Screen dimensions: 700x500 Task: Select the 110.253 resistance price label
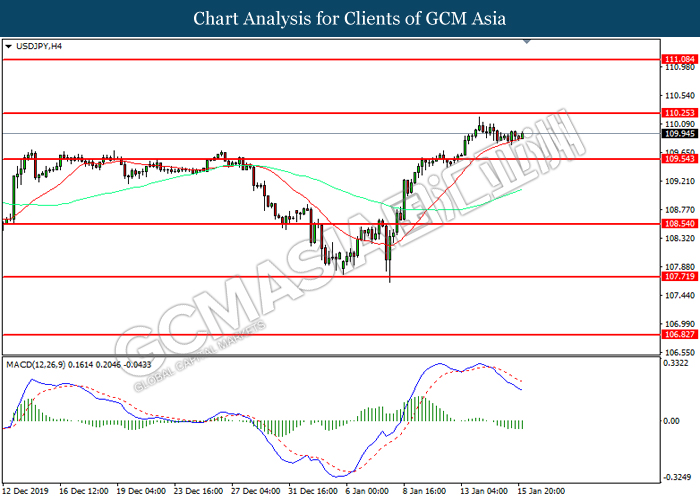[680, 113]
